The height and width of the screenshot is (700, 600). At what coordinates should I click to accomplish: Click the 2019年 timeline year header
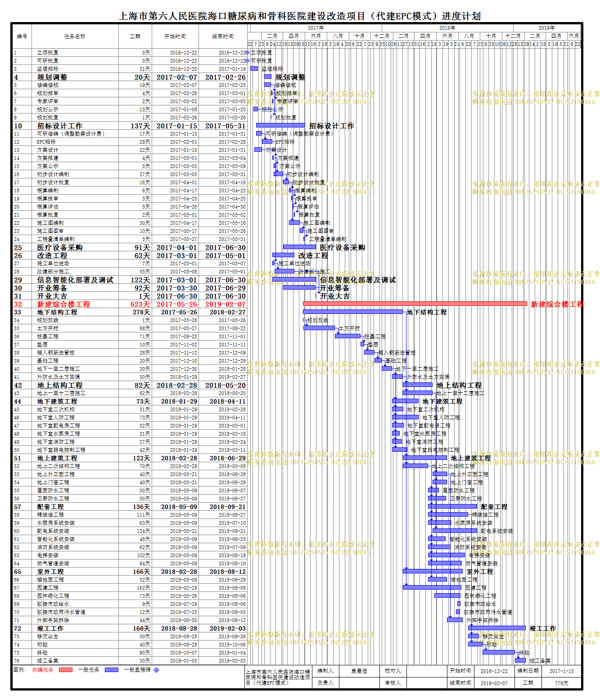pyautogui.click(x=547, y=28)
